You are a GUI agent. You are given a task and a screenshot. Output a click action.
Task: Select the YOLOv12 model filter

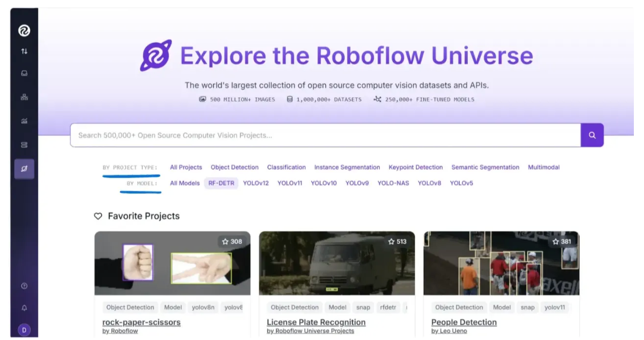[256, 183]
